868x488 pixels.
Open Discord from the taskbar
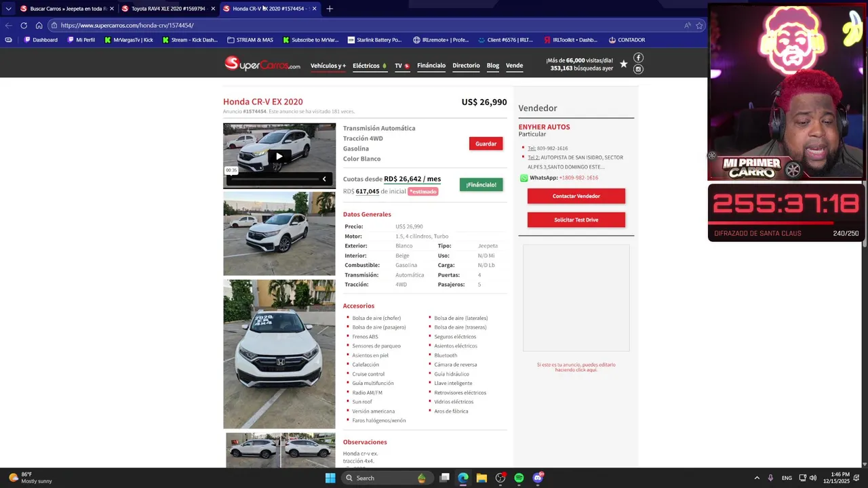(x=538, y=478)
